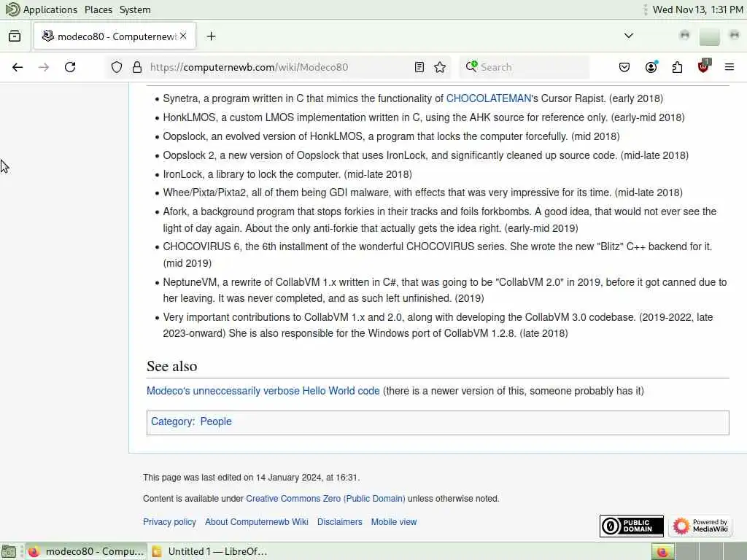747x560 pixels.
Task: Click the bullet text starting 'NeptuneVM, a rewrite'
Action: coord(445,290)
